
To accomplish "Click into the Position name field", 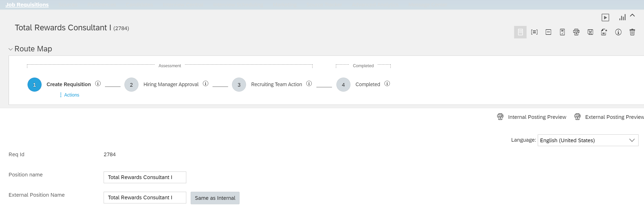I will tap(145, 177).
